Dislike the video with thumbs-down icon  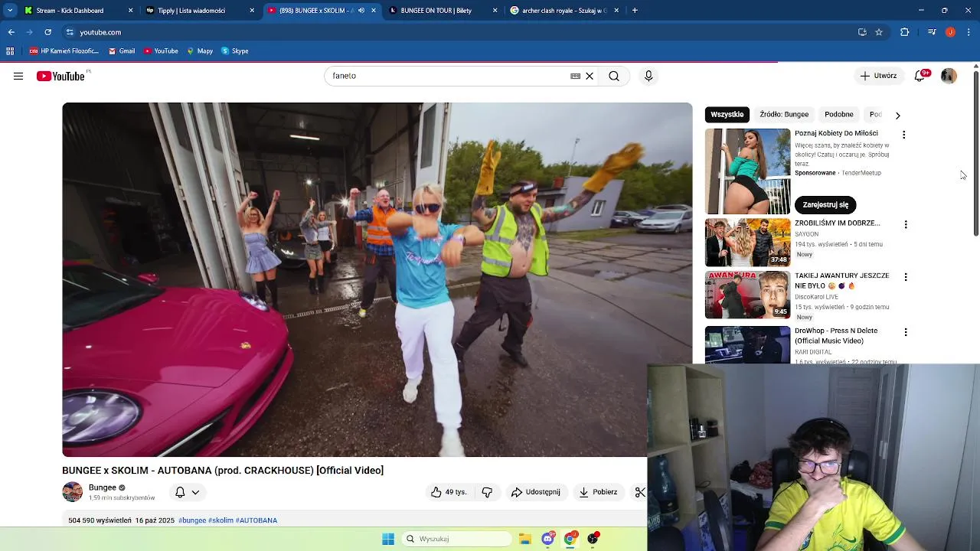point(487,492)
